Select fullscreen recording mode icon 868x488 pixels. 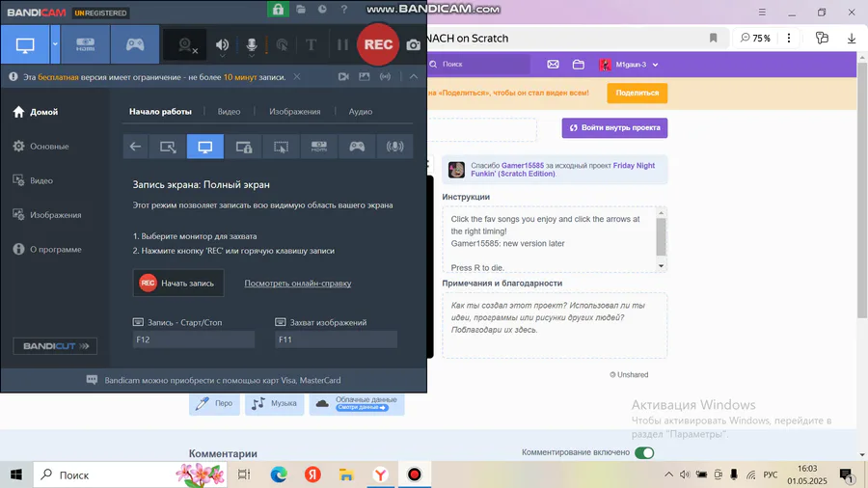(x=205, y=147)
